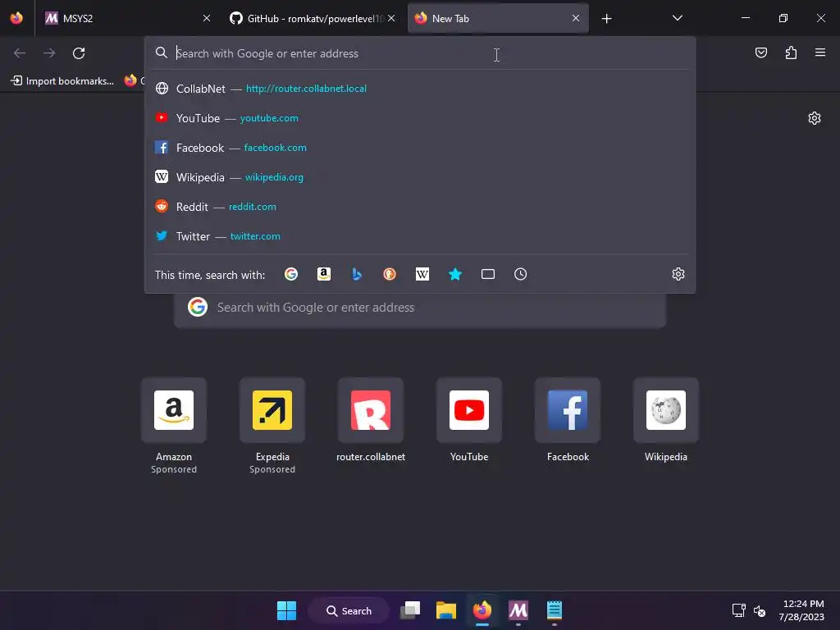Click the muted volume tray icon

759,610
